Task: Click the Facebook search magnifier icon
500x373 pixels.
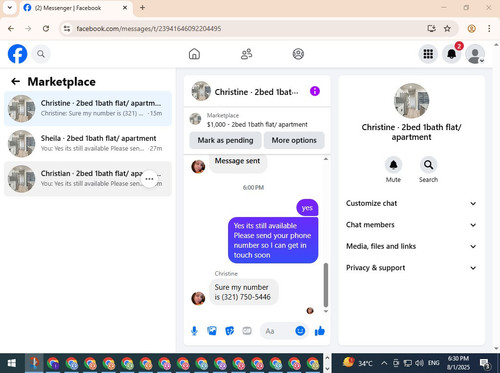Action: pos(41,54)
